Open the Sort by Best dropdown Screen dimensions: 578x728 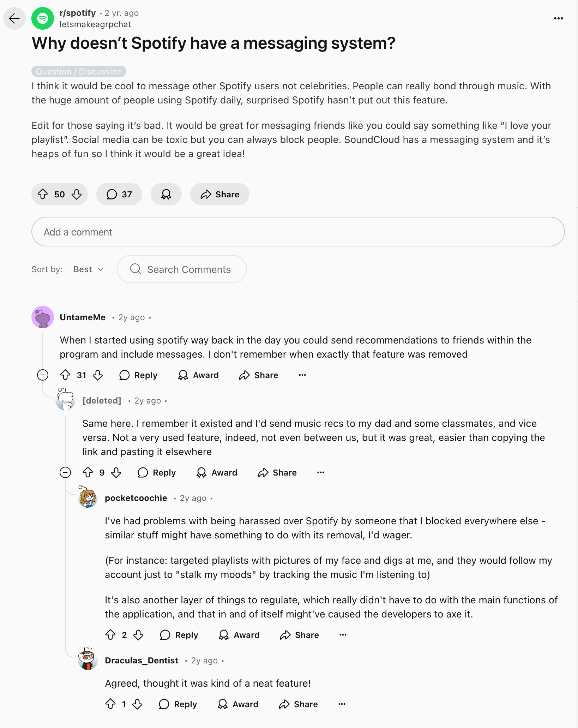(89, 269)
